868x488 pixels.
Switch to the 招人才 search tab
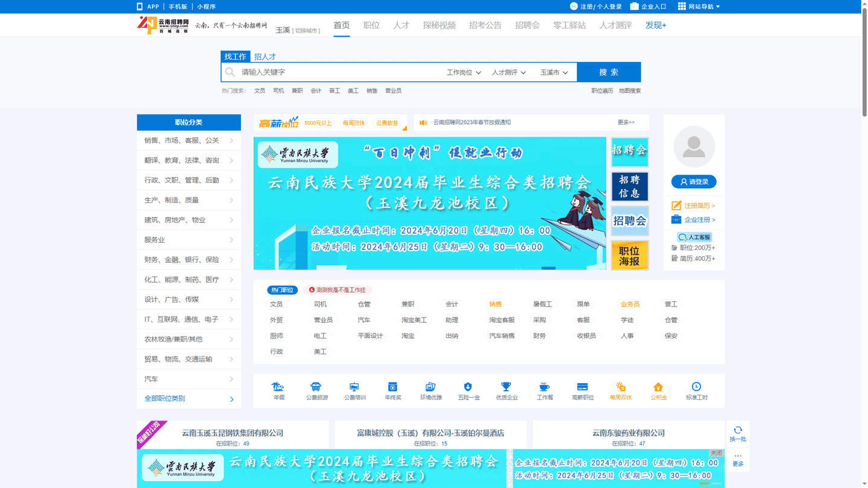point(265,57)
